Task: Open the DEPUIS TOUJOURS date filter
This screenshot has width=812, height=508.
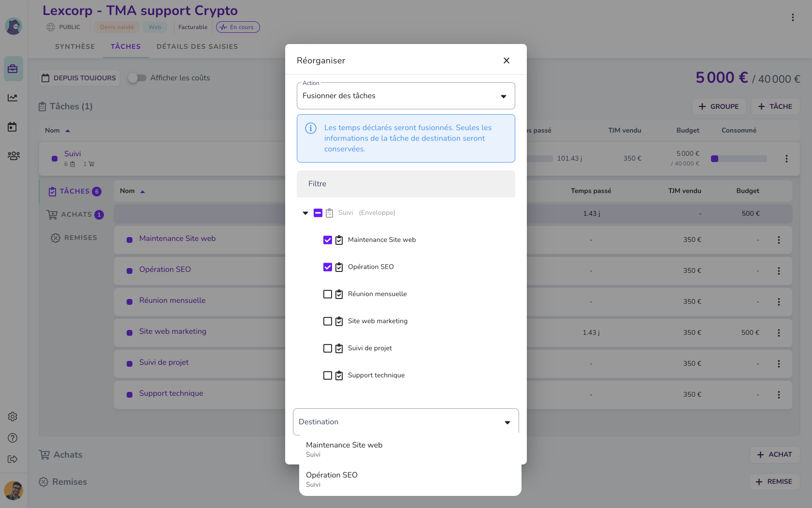Action: [79, 78]
